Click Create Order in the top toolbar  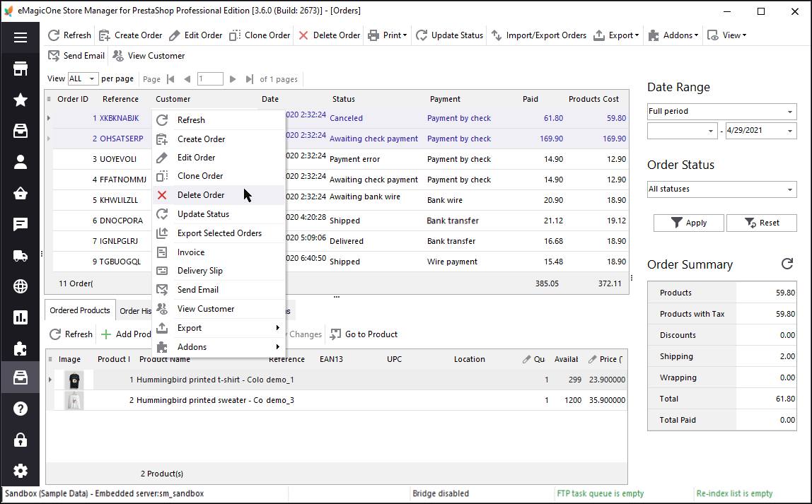[x=130, y=35]
